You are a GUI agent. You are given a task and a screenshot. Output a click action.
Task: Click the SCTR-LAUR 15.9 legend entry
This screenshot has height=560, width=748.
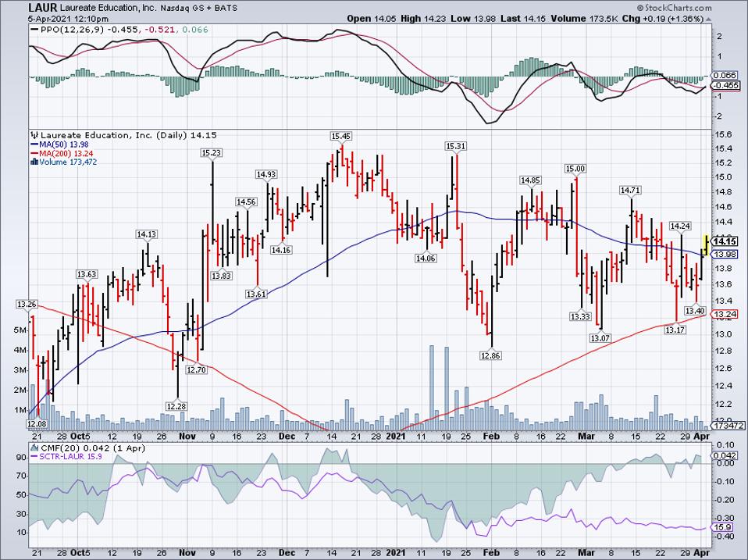66,456
